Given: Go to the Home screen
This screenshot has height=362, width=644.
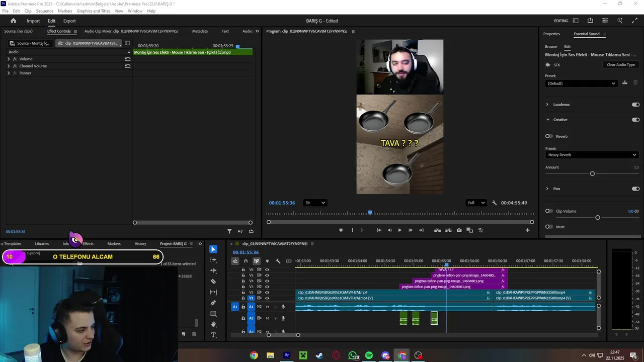Looking at the screenshot, I should (x=14, y=21).
